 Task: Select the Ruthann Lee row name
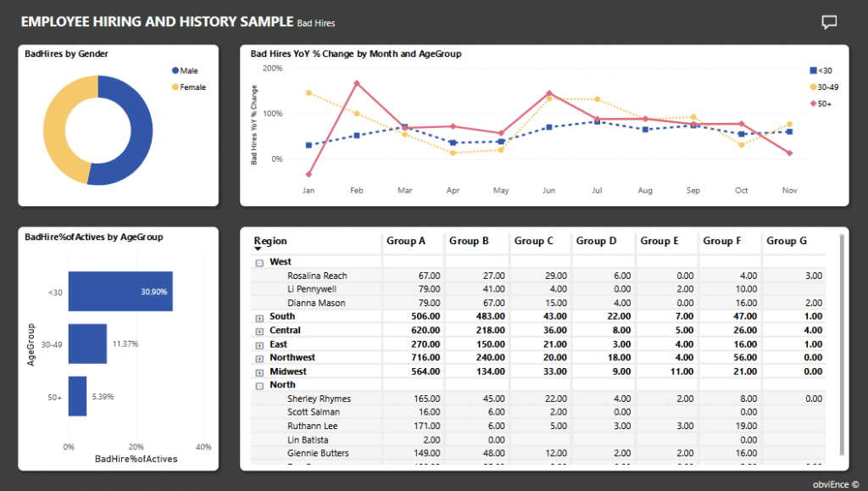tap(312, 426)
